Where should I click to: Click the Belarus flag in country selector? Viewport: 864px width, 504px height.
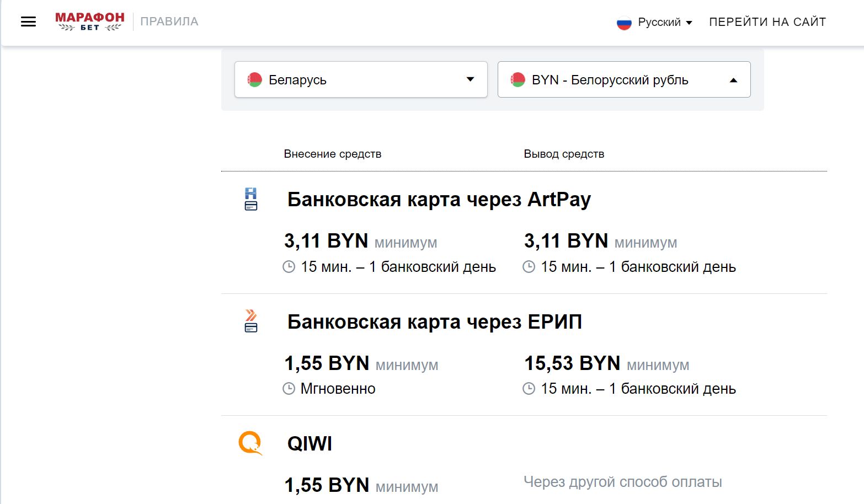(254, 80)
